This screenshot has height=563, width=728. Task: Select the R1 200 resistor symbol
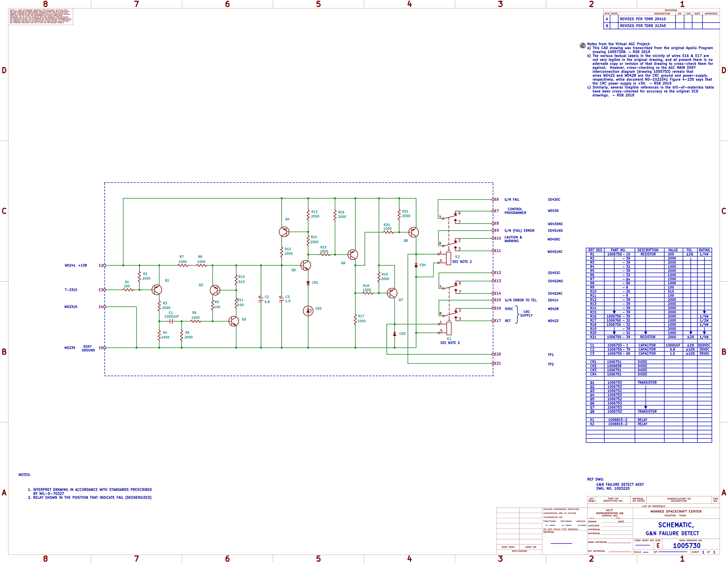(128, 290)
